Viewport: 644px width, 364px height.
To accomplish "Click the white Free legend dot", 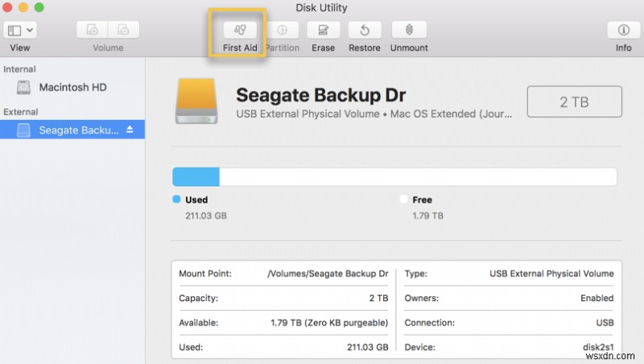I will click(404, 199).
